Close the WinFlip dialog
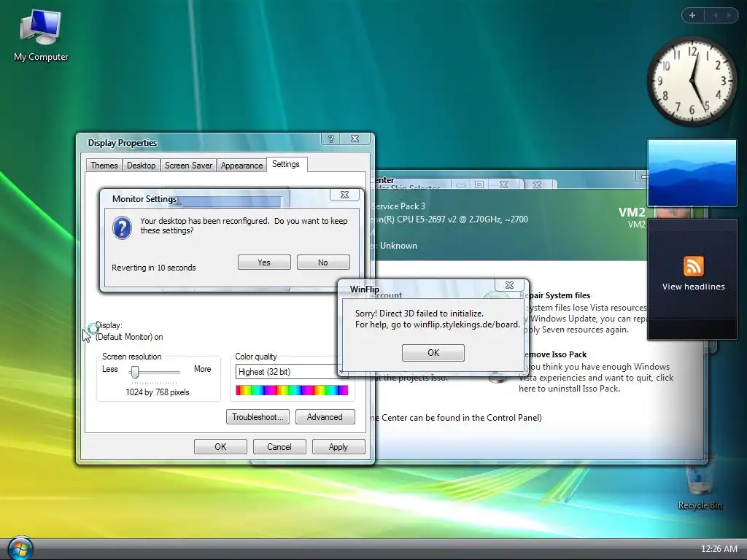747x560 pixels. [509, 285]
